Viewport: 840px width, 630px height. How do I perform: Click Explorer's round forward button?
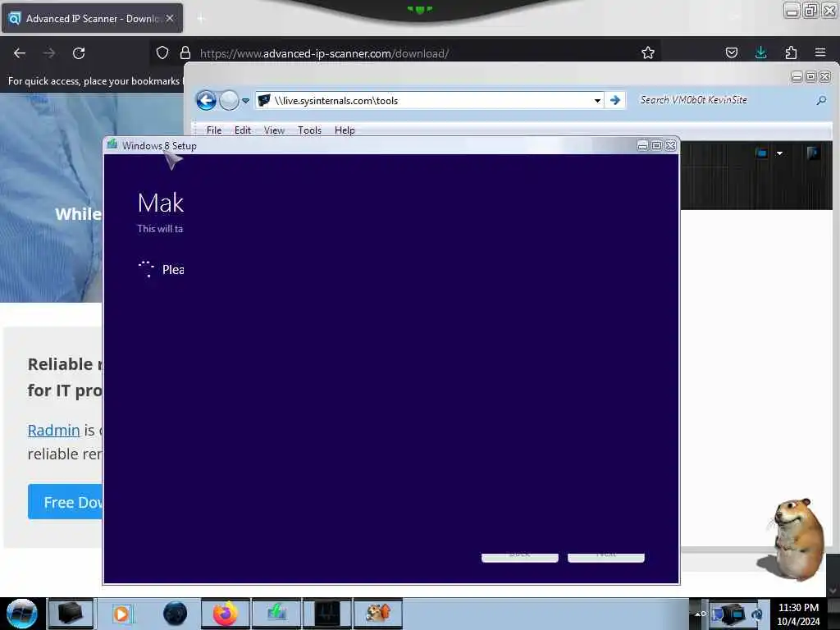click(230, 100)
